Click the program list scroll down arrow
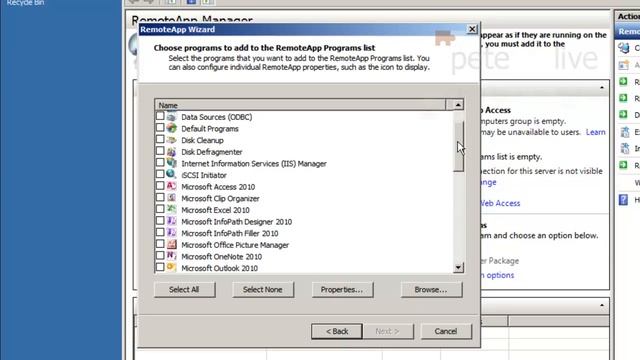 coord(458,267)
